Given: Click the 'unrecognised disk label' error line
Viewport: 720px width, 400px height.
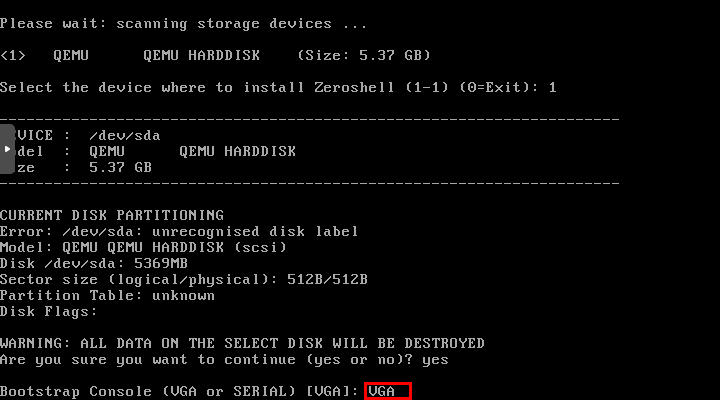Looking at the screenshot, I should (x=178, y=231).
